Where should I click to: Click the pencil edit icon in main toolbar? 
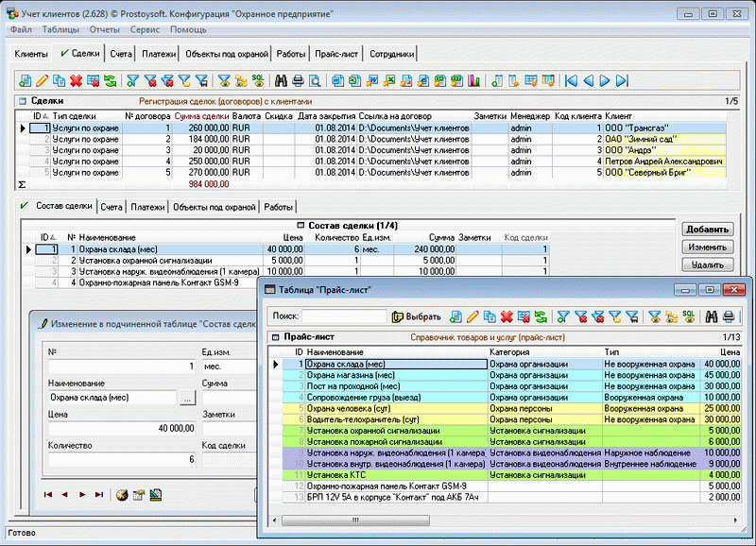tap(42, 80)
